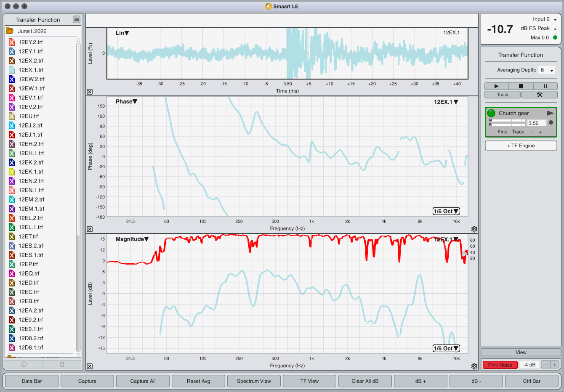
Task: Select the 12EX.1.trf trace file
Action: tap(31, 70)
